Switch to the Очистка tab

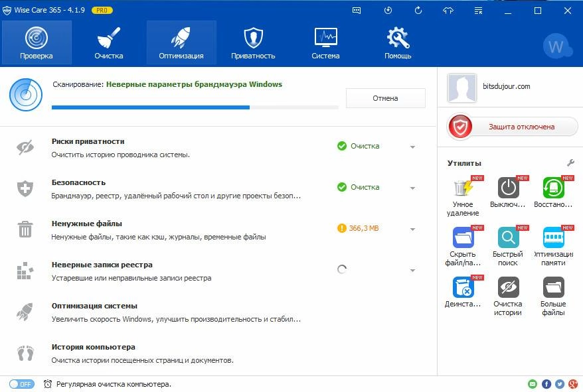(x=109, y=42)
